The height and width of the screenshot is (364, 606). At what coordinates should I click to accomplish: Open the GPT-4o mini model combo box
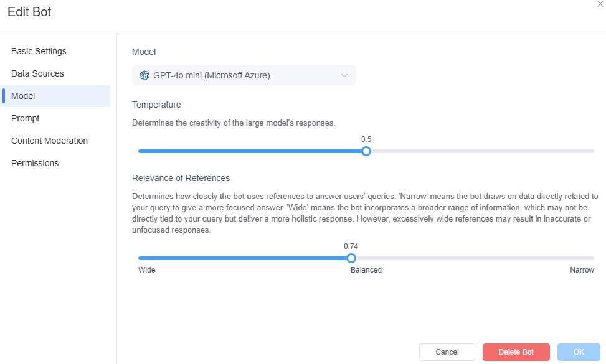[244, 75]
